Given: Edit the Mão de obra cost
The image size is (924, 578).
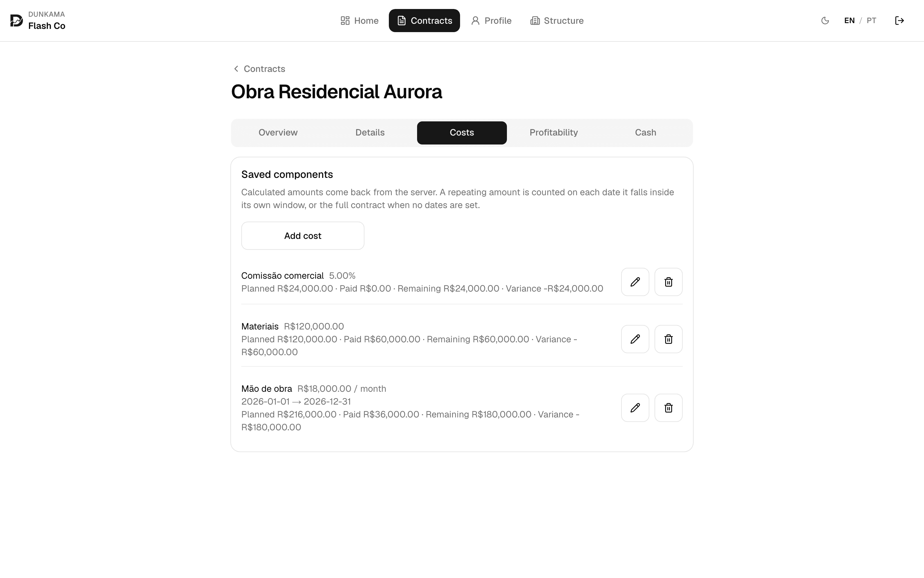Looking at the screenshot, I should 635,408.
